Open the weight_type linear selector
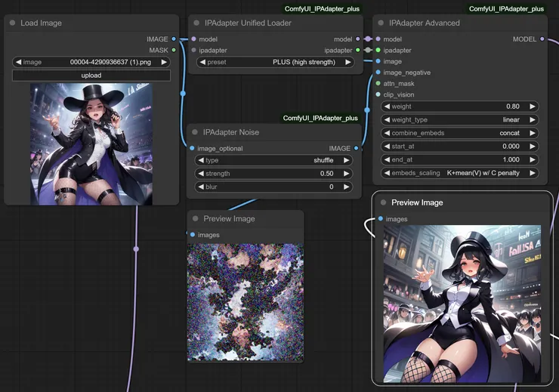 point(460,119)
